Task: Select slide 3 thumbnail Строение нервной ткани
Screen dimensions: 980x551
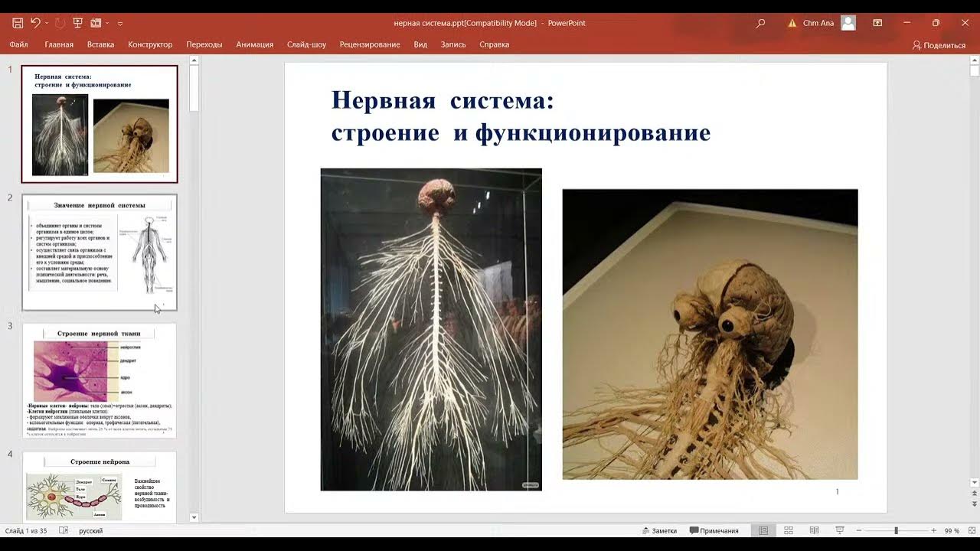Action: [100, 380]
